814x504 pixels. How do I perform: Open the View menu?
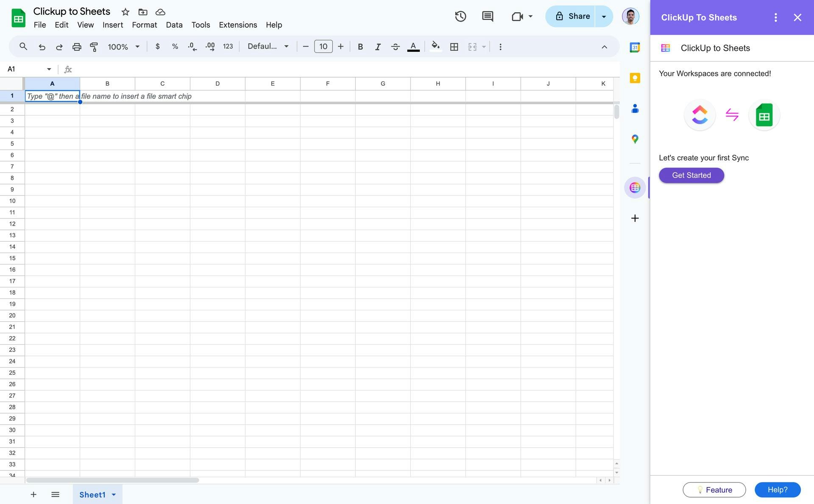coord(85,25)
